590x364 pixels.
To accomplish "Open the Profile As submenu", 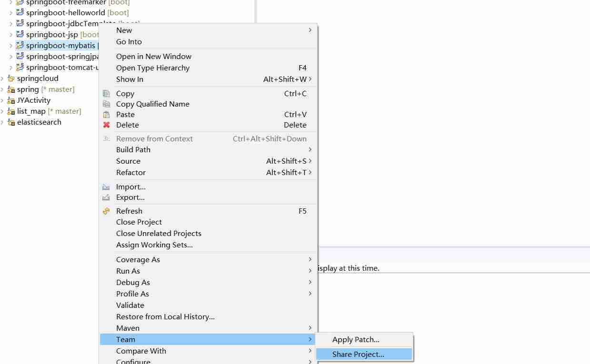I will 209,294.
